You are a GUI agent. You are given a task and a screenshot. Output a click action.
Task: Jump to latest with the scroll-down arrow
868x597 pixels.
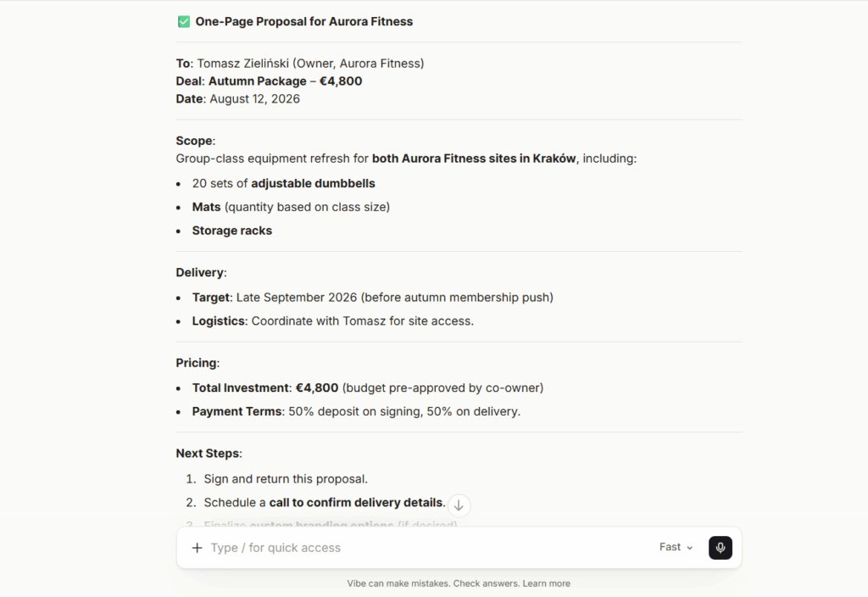[459, 505]
